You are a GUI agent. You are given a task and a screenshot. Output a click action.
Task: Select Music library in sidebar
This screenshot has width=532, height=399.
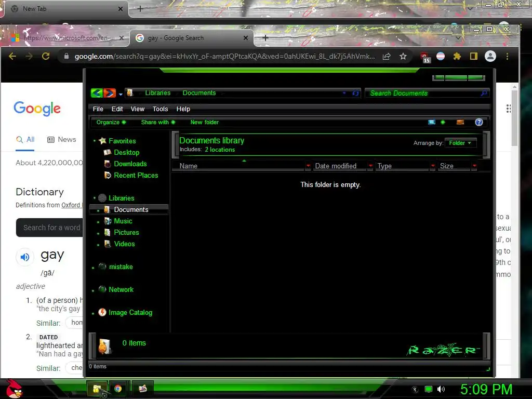(x=123, y=221)
